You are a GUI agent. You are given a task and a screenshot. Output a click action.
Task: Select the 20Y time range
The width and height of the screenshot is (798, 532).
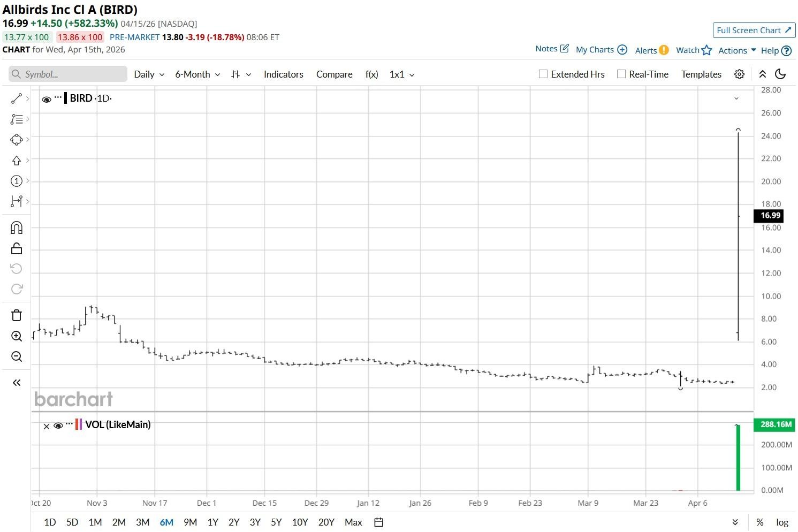(x=326, y=522)
